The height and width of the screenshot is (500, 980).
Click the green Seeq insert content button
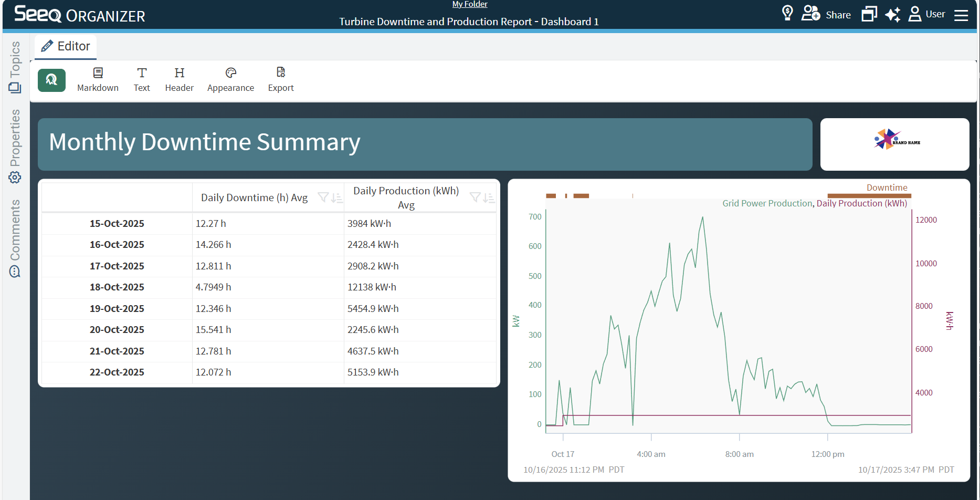click(51, 80)
